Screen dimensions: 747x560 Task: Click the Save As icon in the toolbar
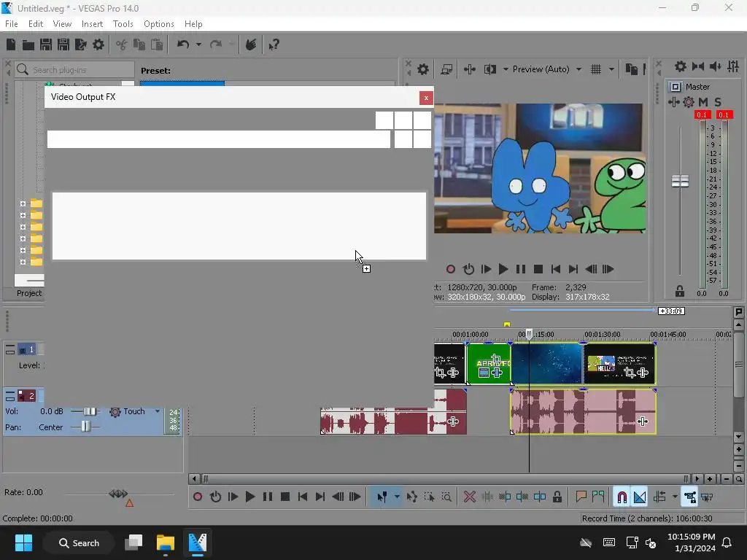point(63,44)
